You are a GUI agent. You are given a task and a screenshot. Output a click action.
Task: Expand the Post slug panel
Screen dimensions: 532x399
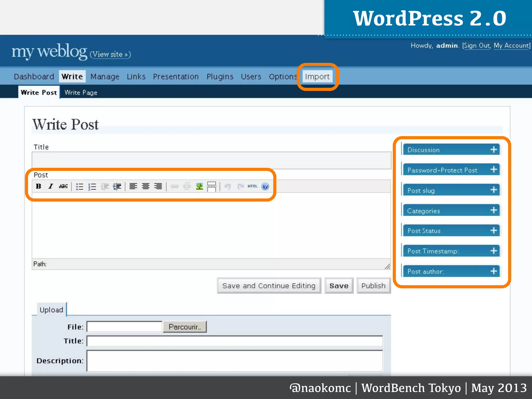point(494,190)
